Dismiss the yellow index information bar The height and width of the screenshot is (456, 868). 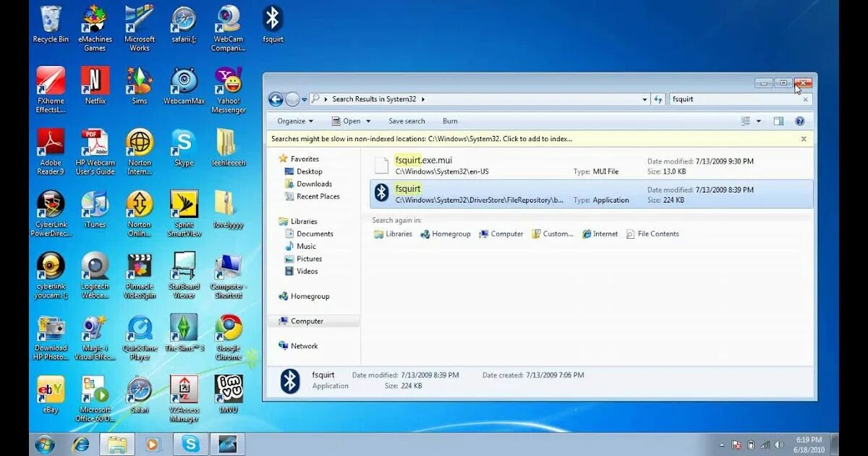pyautogui.click(x=803, y=139)
